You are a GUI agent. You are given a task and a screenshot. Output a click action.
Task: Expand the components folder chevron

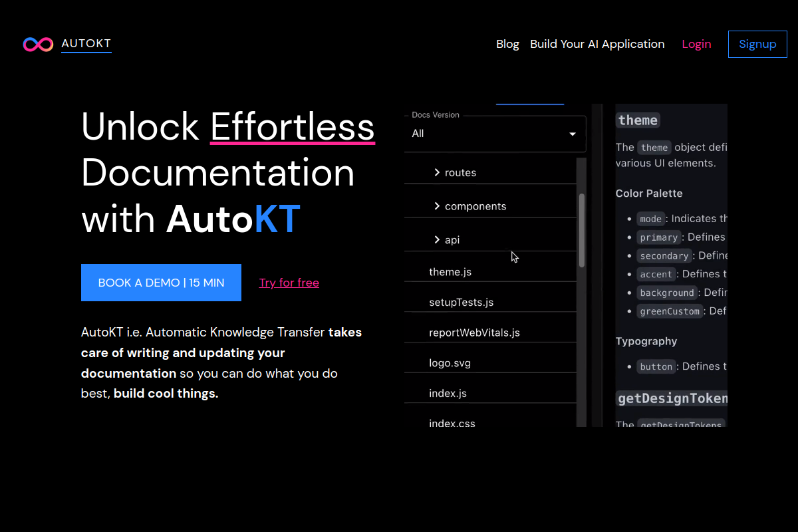pyautogui.click(x=437, y=206)
